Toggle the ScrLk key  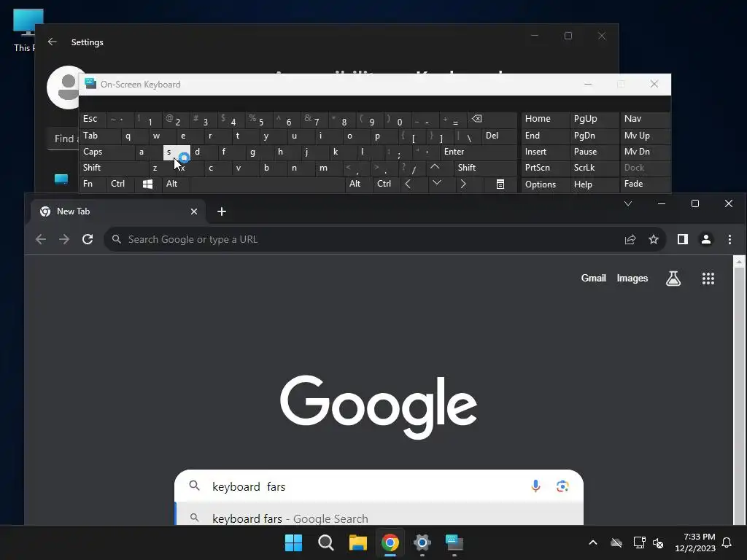594,168
